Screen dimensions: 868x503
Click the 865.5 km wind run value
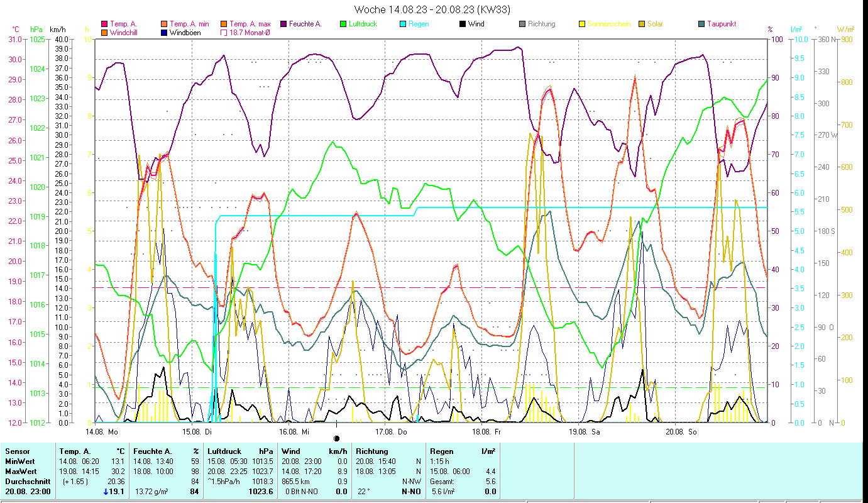(x=297, y=482)
